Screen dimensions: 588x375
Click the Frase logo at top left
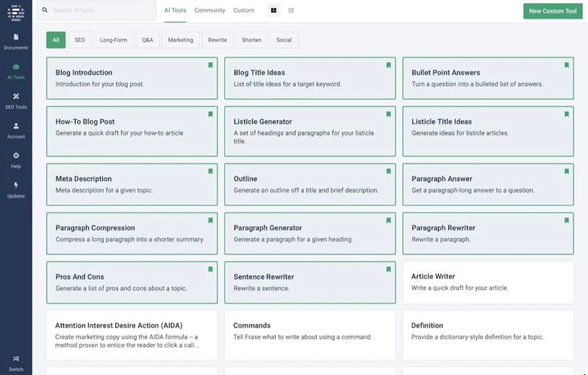[x=15, y=12]
